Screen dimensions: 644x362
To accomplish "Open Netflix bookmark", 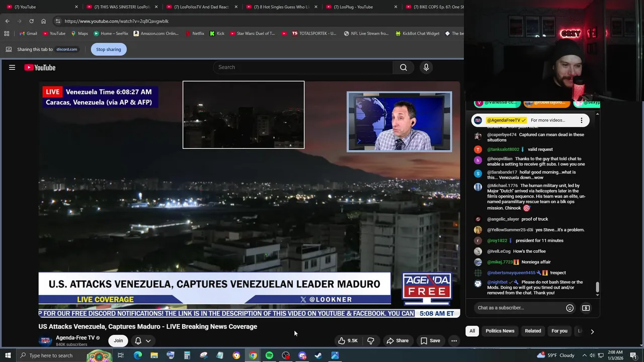I will point(194,34).
